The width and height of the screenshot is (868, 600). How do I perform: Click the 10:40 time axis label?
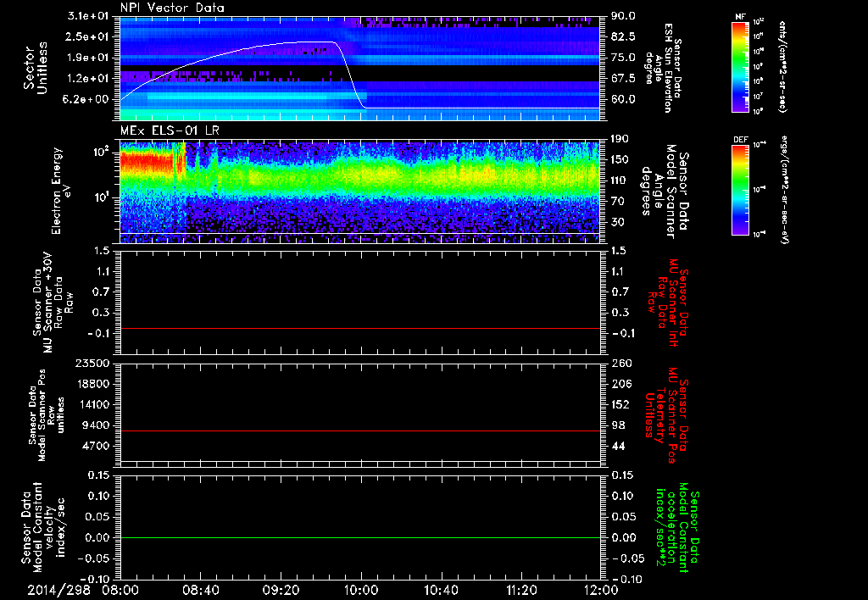(441, 589)
